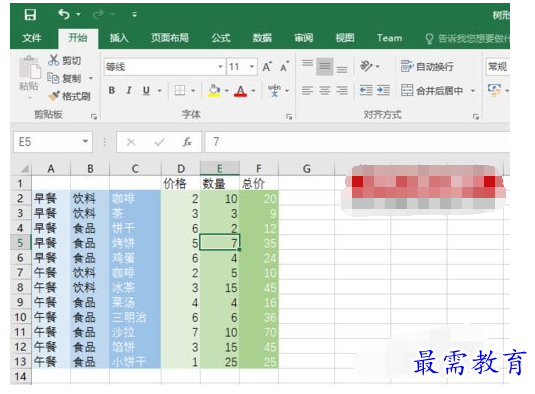Viewport: 535px width, 394px height.
Task: Expand the borders dropdown arrow
Action: click(x=193, y=91)
